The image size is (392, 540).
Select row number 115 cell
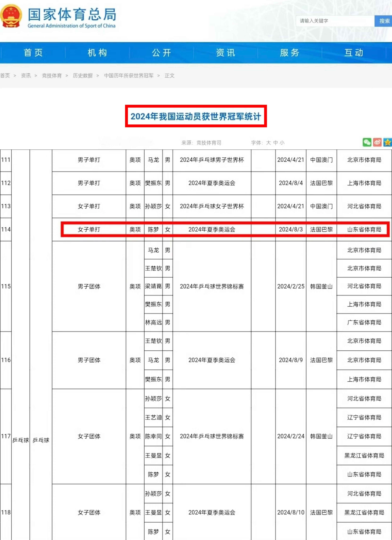pos(6,286)
